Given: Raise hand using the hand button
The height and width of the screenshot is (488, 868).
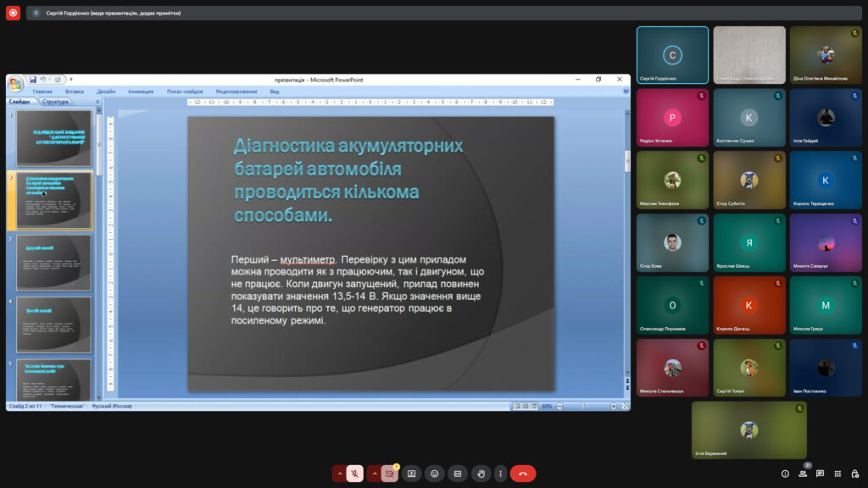Looking at the screenshot, I should point(481,474).
